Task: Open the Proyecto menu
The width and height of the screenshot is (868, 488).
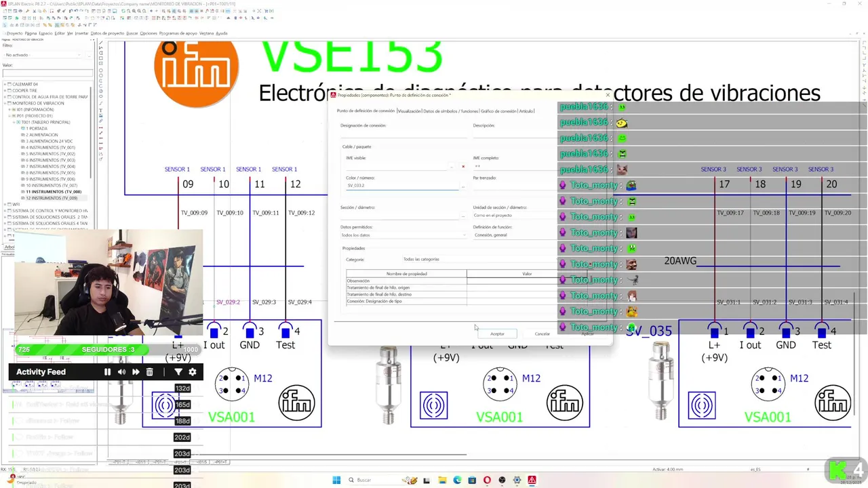Action: [14, 33]
